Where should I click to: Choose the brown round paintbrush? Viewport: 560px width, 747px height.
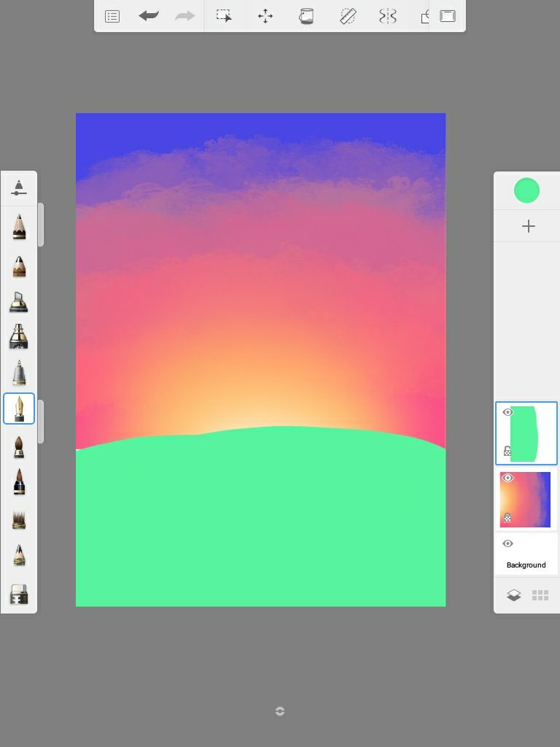coord(19,447)
